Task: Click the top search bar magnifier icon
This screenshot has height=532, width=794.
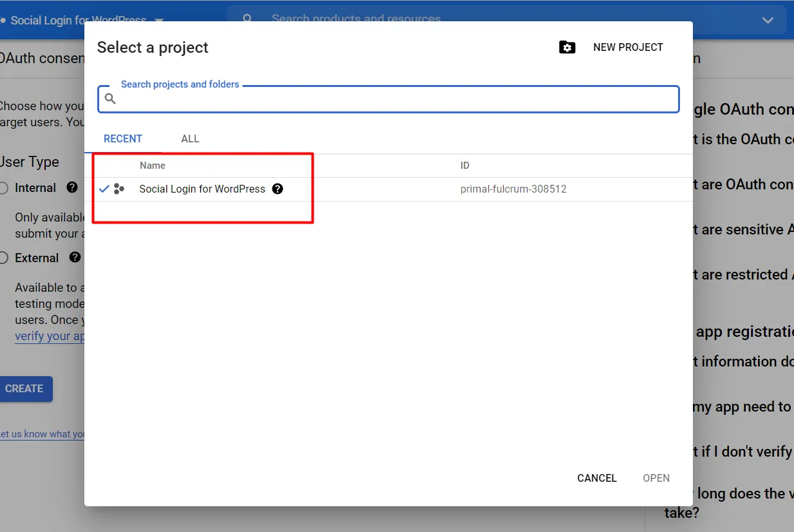Action: click(247, 19)
